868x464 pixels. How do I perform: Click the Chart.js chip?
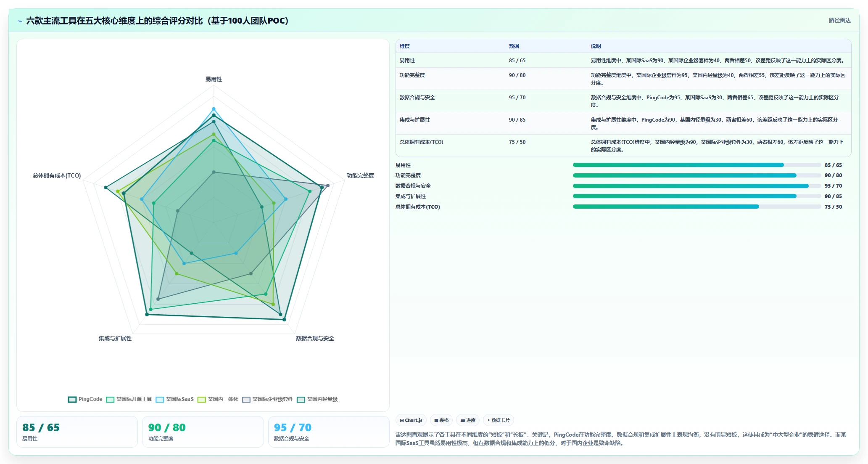[x=411, y=420]
